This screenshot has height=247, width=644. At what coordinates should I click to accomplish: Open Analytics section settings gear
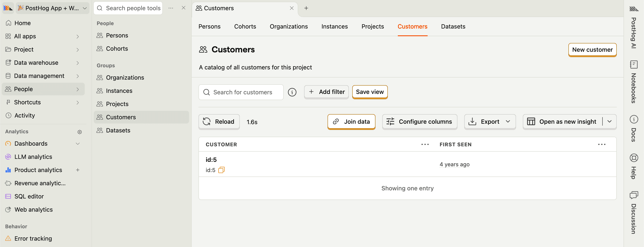click(x=79, y=132)
